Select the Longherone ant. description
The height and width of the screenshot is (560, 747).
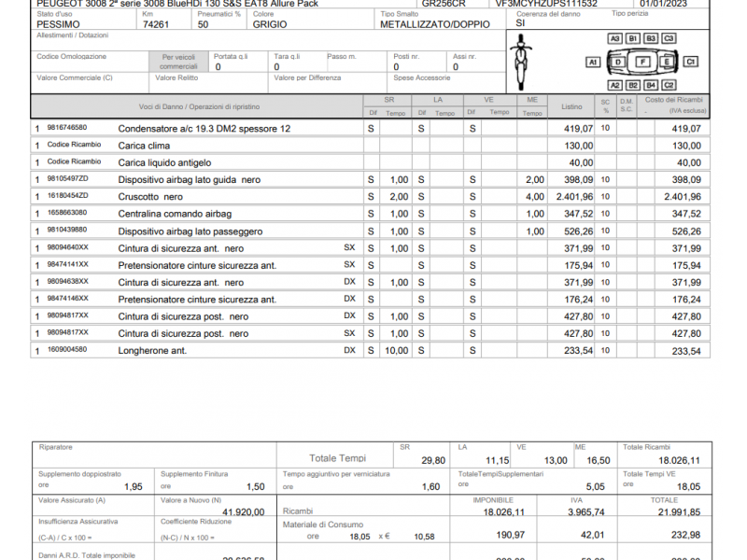pos(152,351)
